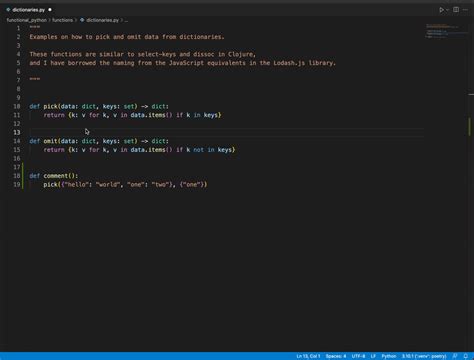Run the Python file with play icon

pyautogui.click(x=441, y=10)
